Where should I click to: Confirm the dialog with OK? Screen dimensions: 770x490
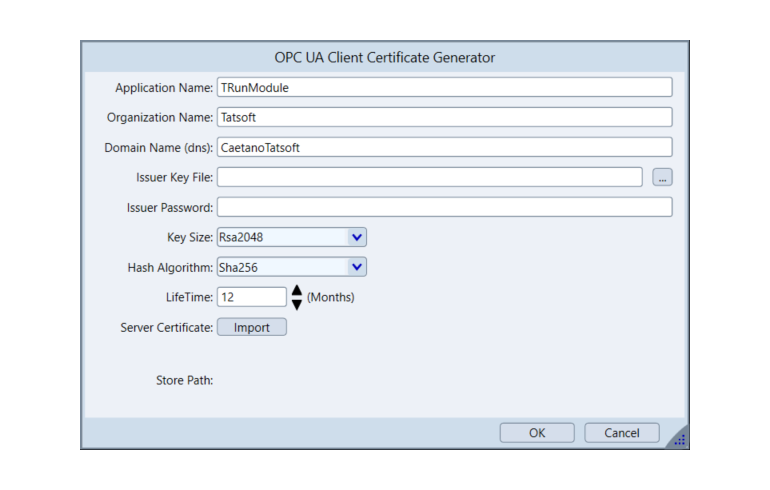click(x=537, y=433)
